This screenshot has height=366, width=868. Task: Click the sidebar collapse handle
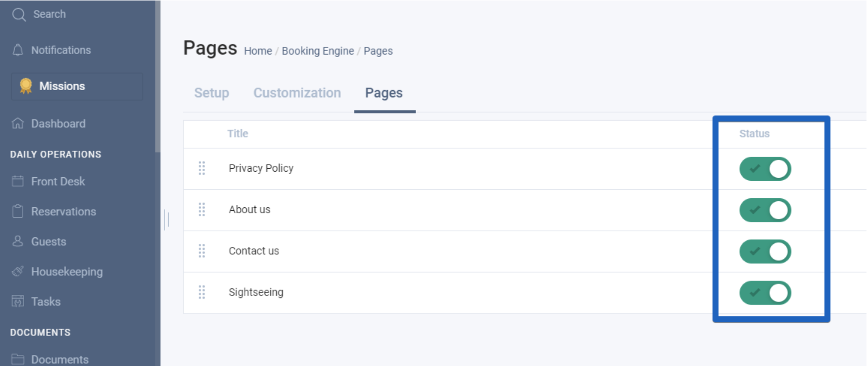[x=167, y=219]
